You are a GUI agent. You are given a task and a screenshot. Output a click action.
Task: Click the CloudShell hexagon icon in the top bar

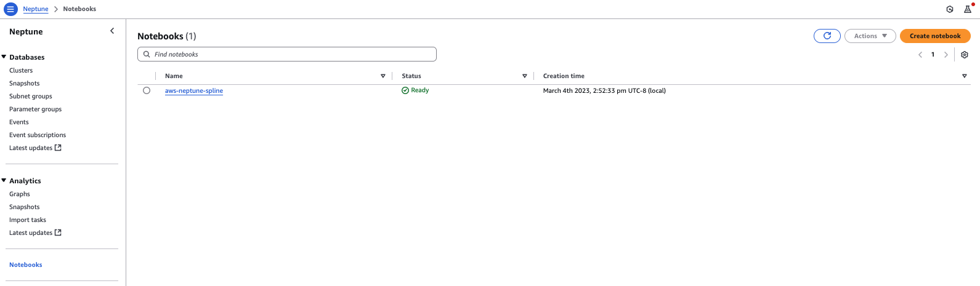950,9
